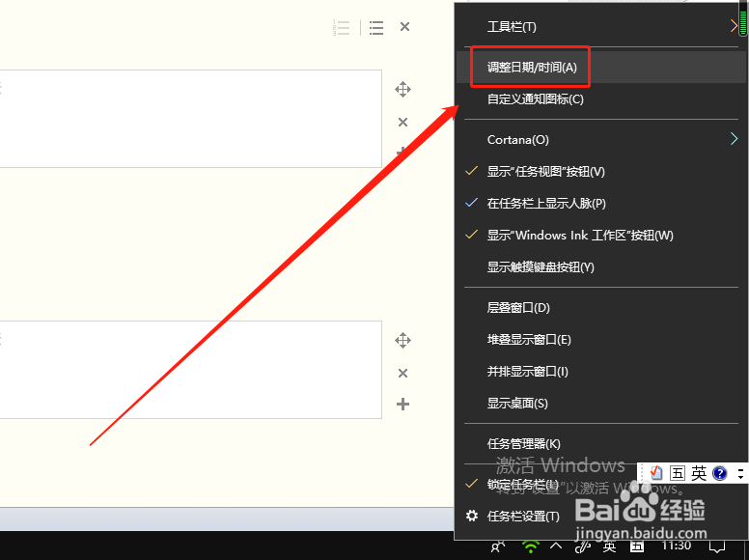Choose 并排显示窗口(I)

click(x=601, y=372)
